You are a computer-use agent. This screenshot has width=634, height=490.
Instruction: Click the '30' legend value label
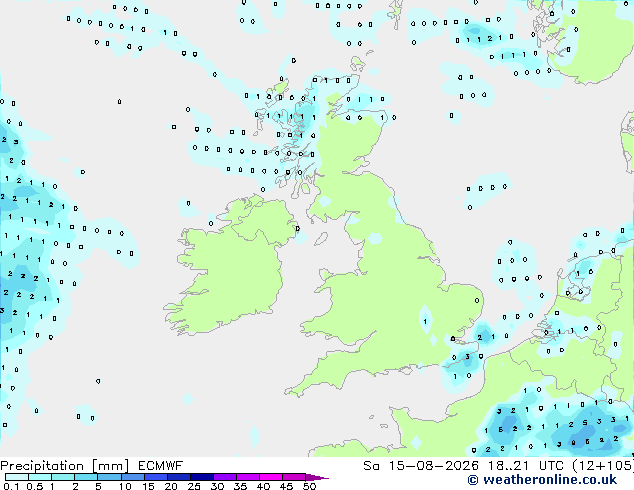point(217,486)
